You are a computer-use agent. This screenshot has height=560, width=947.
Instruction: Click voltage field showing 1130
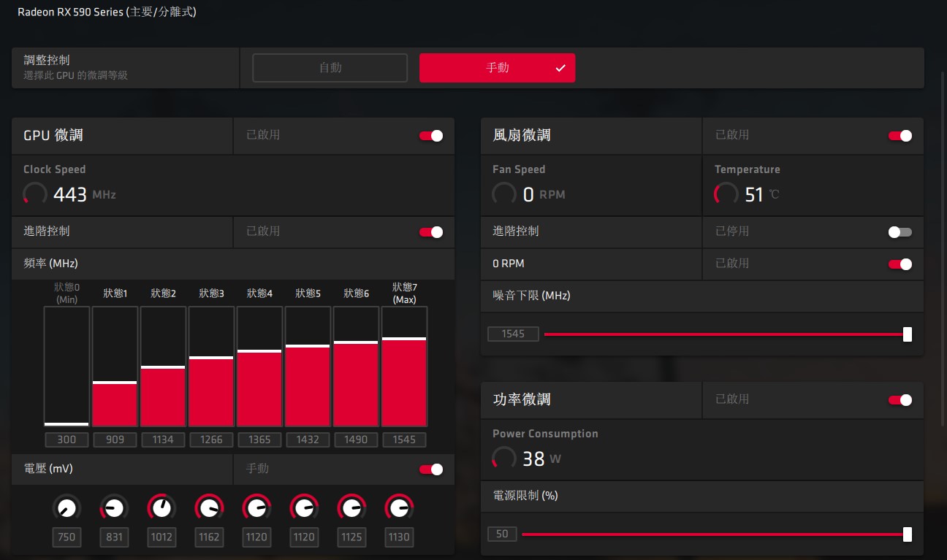coord(399,537)
